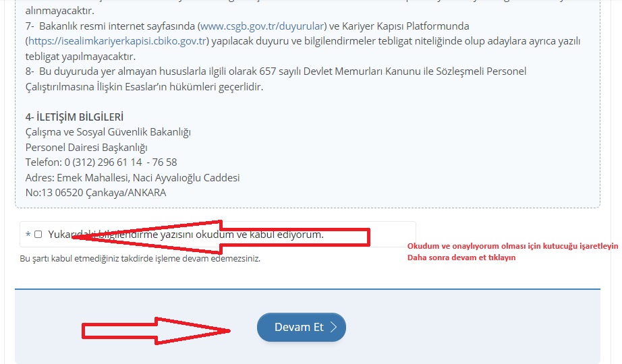Click the 'Adres: Emek Mahallesi' line
The height and width of the screenshot is (364, 622).
tap(132, 178)
